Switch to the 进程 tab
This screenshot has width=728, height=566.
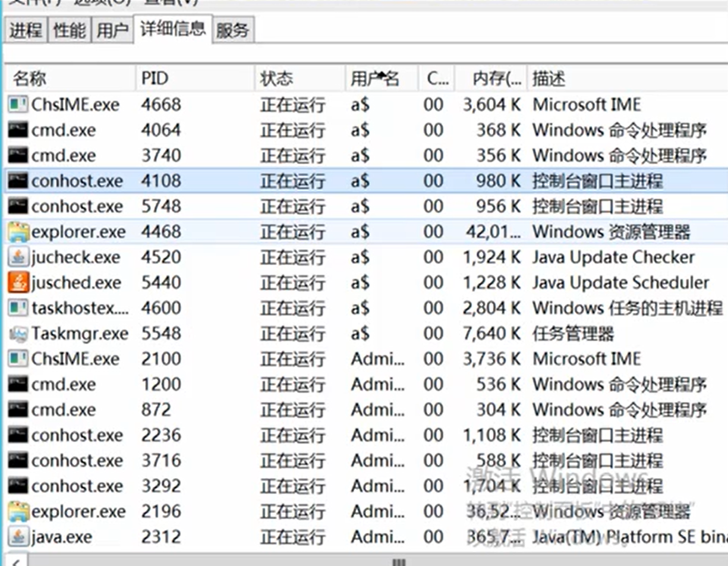pos(26,30)
